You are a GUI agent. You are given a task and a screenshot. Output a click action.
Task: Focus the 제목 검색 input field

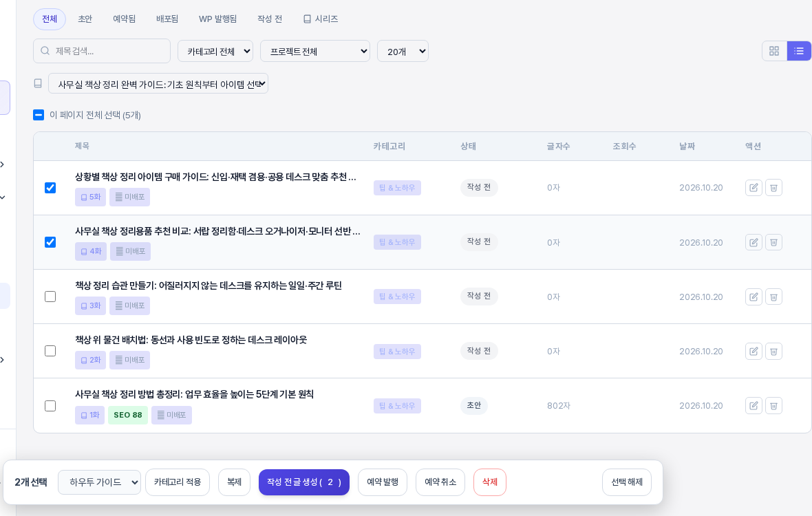pos(102,51)
